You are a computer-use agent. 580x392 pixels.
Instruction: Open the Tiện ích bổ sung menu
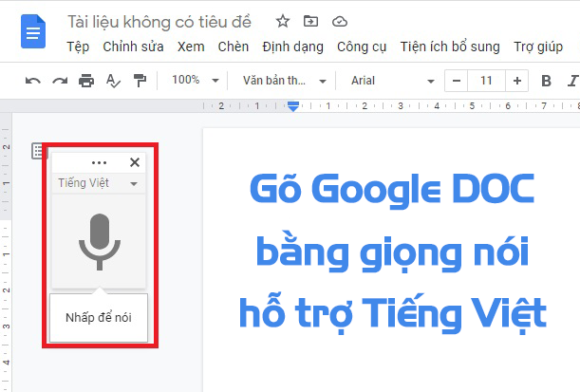pyautogui.click(x=450, y=47)
